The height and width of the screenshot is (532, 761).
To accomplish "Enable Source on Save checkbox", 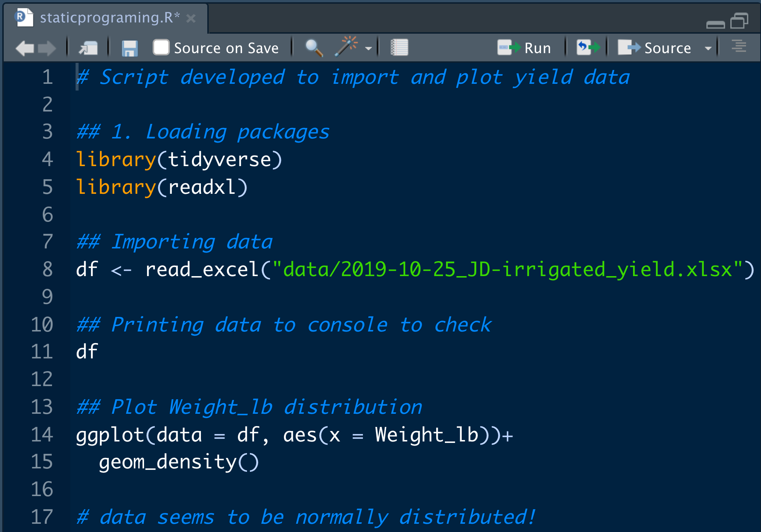I will pos(161,48).
